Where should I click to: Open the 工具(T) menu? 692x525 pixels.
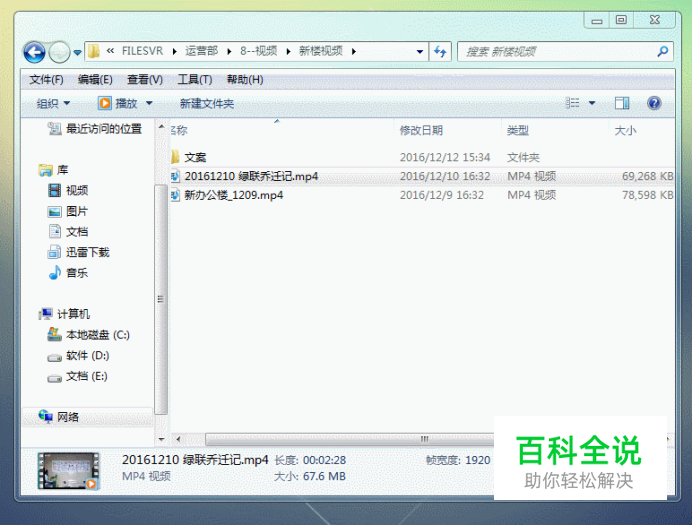click(x=195, y=79)
